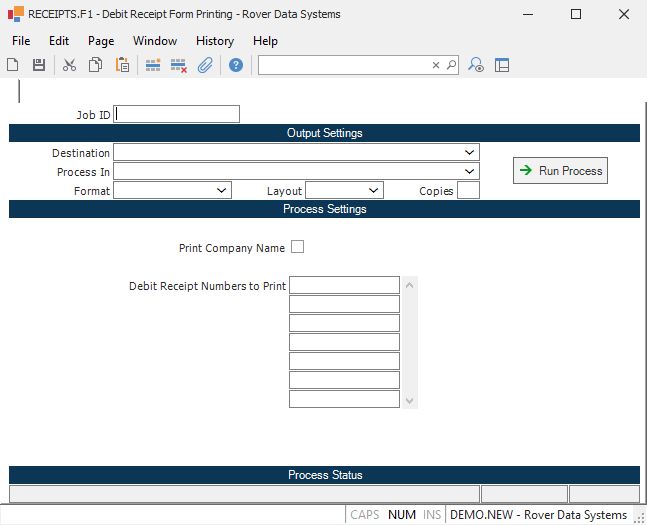Image resolution: width=647 pixels, height=526 pixels.
Task: Click the Job ID input field
Action: click(x=177, y=114)
